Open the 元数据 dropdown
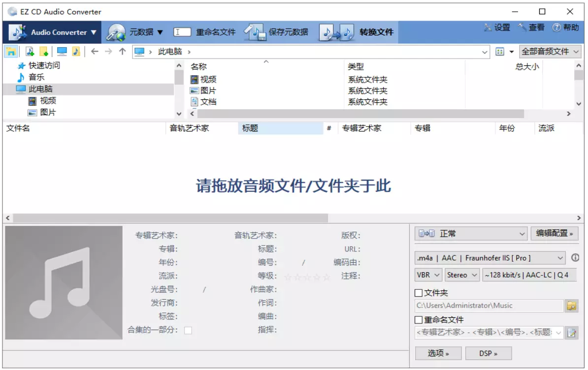 pos(135,32)
